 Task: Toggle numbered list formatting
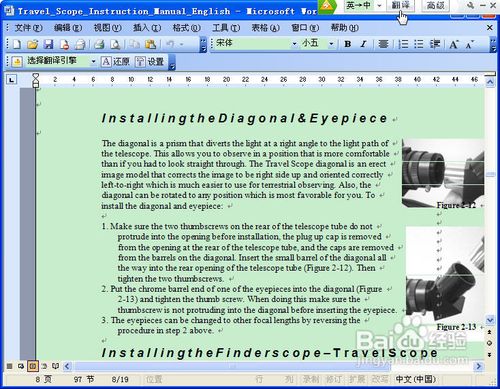coord(403,44)
